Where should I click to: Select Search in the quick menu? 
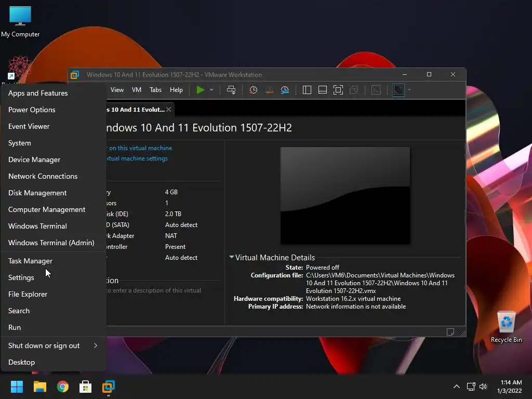pos(54,311)
